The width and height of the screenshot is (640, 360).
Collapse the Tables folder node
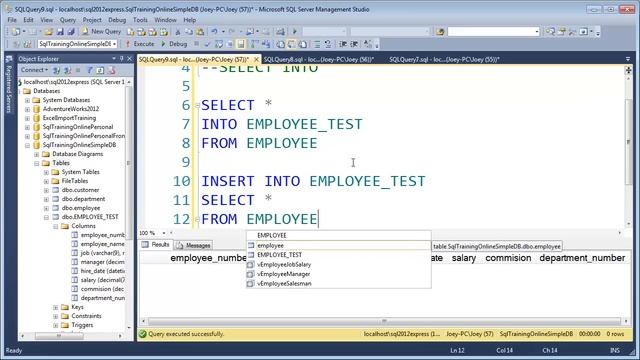pyautogui.click(x=37, y=163)
